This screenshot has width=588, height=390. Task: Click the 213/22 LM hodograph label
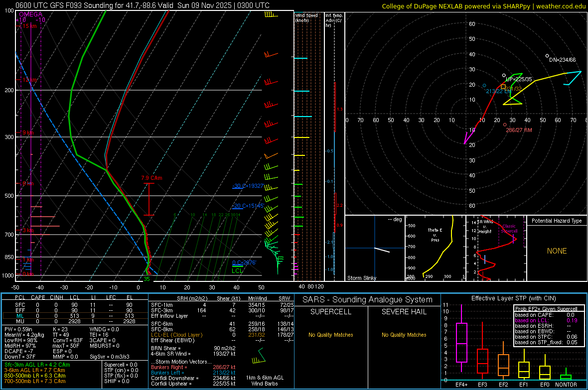(498, 91)
